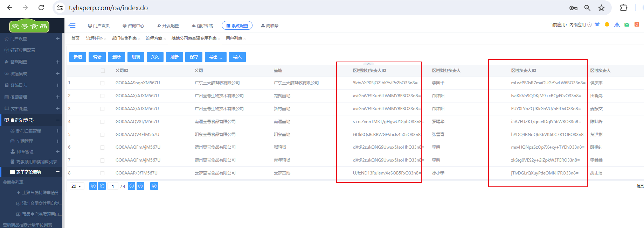Click the red power logout icon
The height and width of the screenshot is (228, 644).
637,24
